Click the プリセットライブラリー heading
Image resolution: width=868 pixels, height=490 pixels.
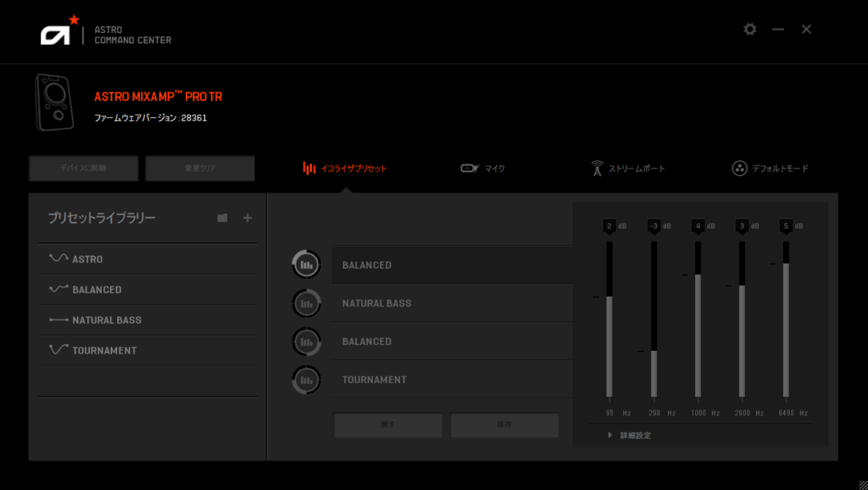tap(102, 218)
